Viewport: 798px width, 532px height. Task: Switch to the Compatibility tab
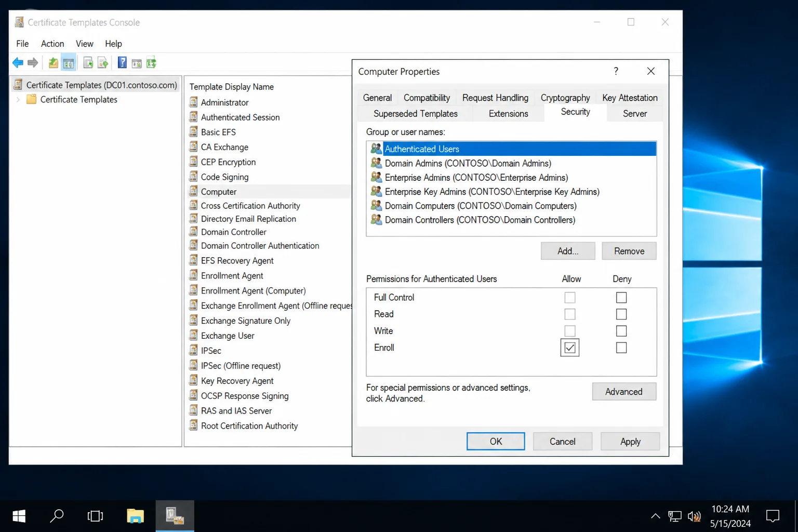pos(427,98)
